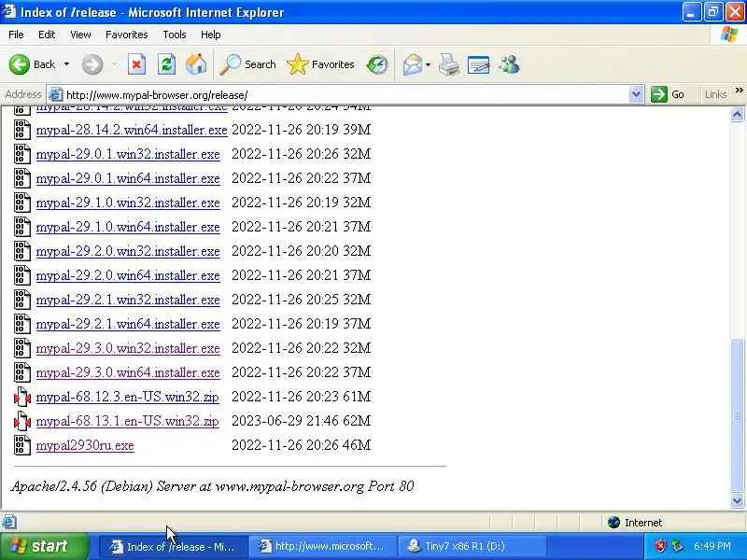Switch to microsoft.com taskbar window
Screen dimensions: 747x560
(321, 546)
